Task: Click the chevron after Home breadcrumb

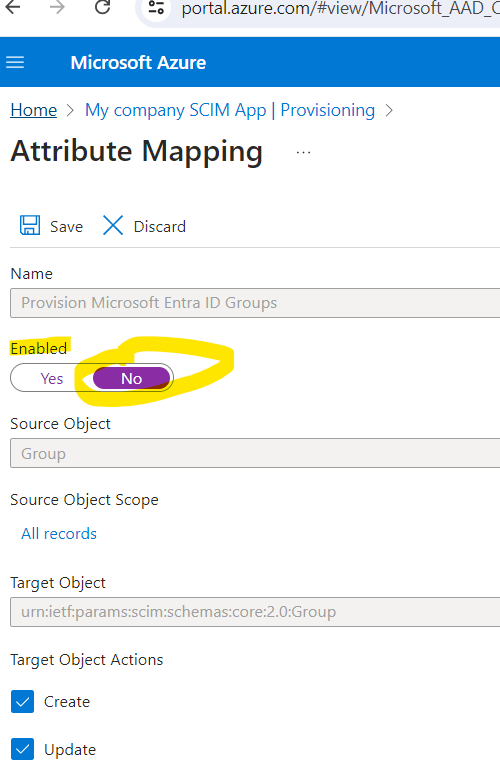Action: (x=71, y=110)
